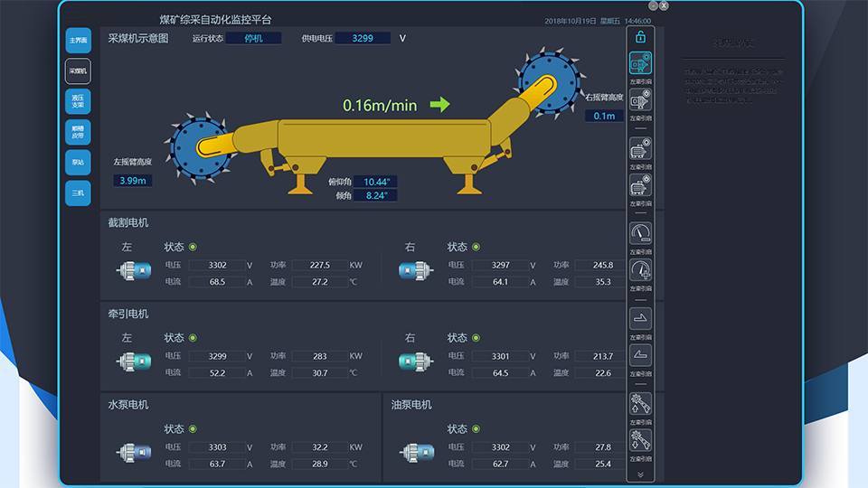Click the gauge icon with plus sign
The width and height of the screenshot is (868, 488).
(640, 270)
